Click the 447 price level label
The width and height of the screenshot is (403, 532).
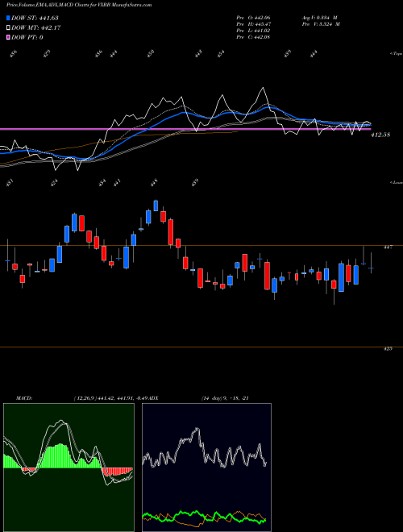point(388,247)
